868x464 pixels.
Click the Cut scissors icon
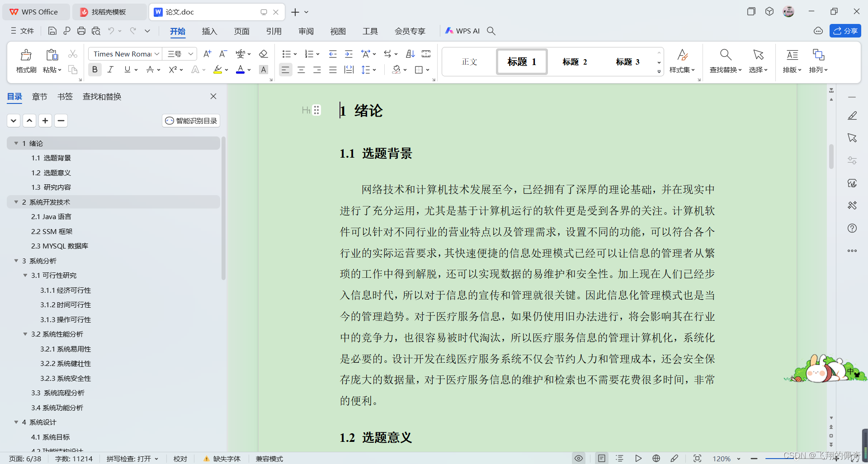coord(73,54)
